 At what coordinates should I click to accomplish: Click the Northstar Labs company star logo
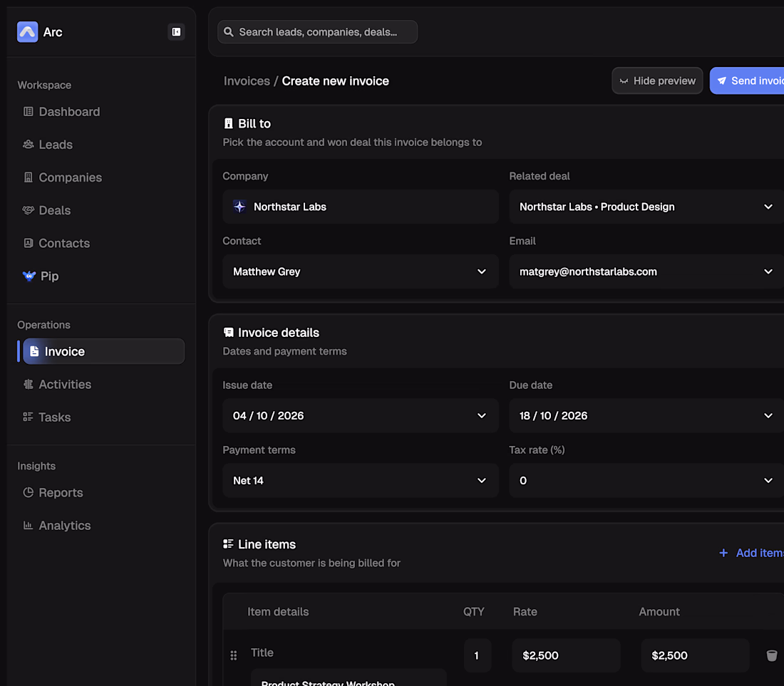point(240,207)
